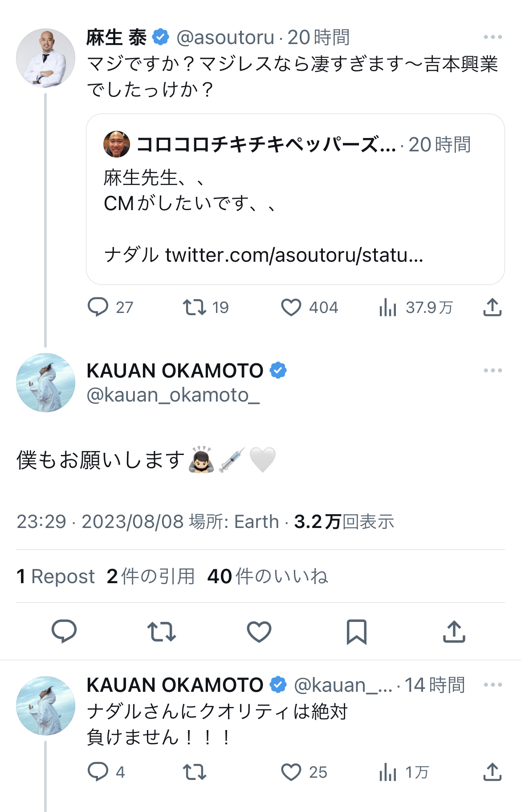Image resolution: width=521 pixels, height=812 pixels.
Task: Like 麻生 泰's tweet with 404 likes
Action: [291, 307]
